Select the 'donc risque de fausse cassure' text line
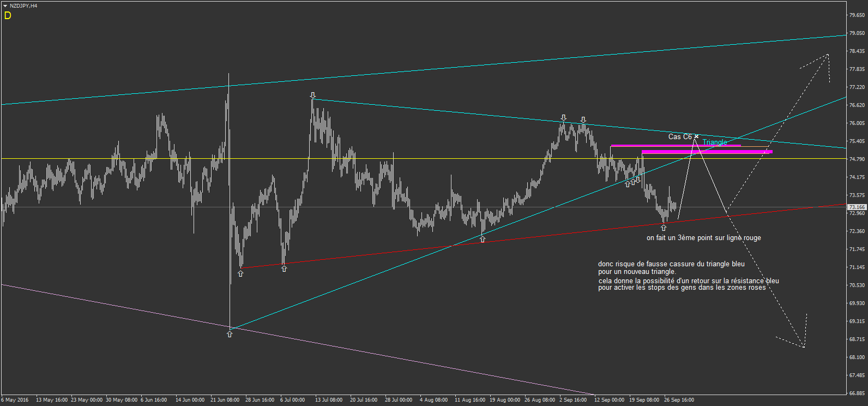This screenshot has height=406, width=868. (671, 264)
